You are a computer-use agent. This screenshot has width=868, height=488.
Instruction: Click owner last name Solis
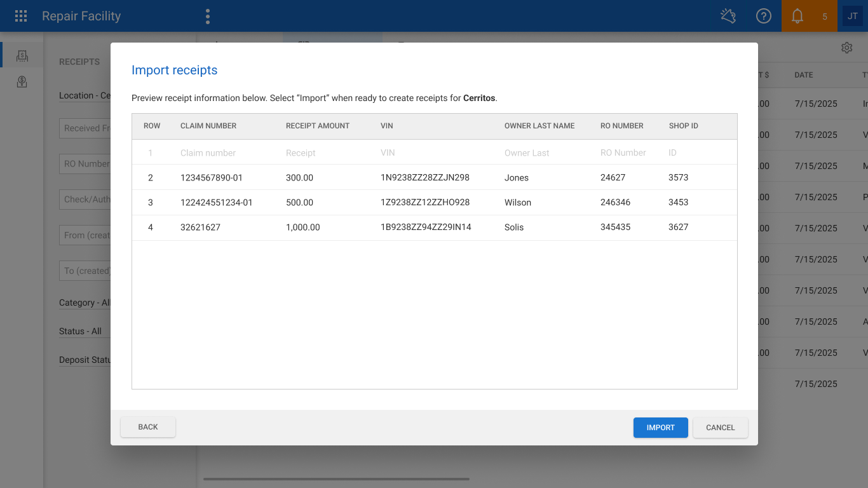pos(514,227)
